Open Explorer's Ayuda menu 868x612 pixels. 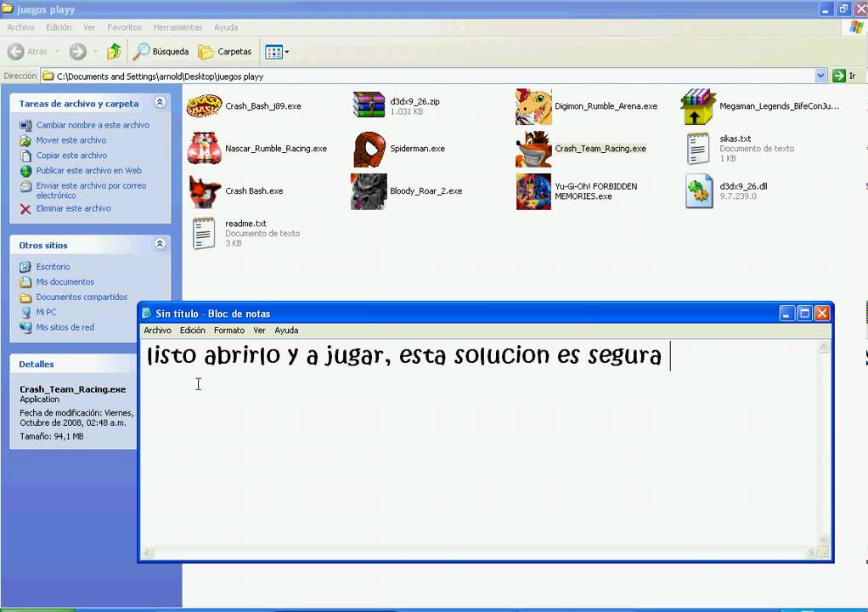coord(226,27)
